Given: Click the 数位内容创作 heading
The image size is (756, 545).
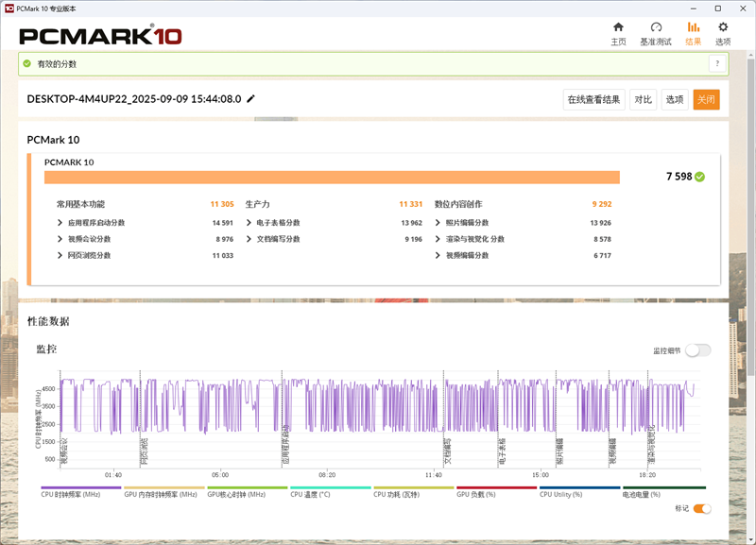Looking at the screenshot, I should (x=458, y=204).
